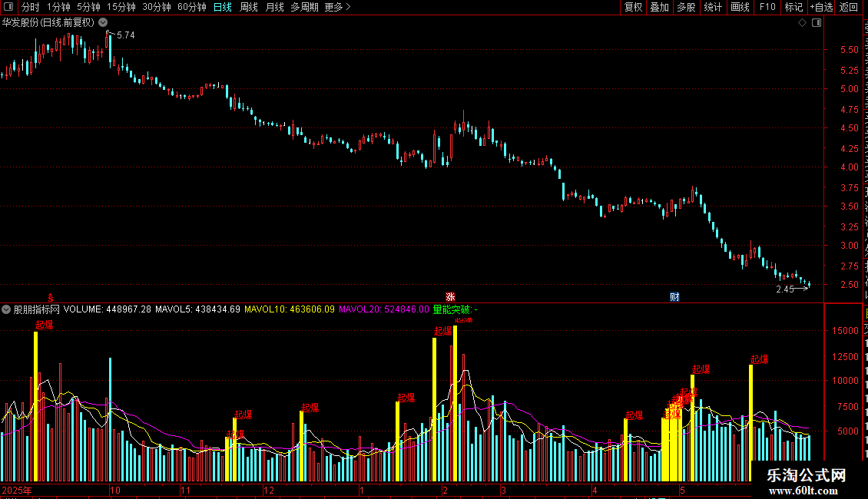Screen dimensions: 868x499
Task: Click the red S marker on the chart
Action: (x=51, y=298)
